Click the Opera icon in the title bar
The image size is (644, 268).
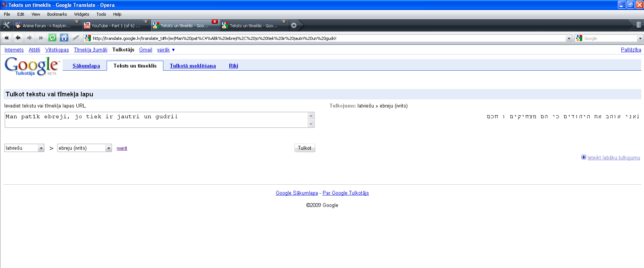click(5, 5)
